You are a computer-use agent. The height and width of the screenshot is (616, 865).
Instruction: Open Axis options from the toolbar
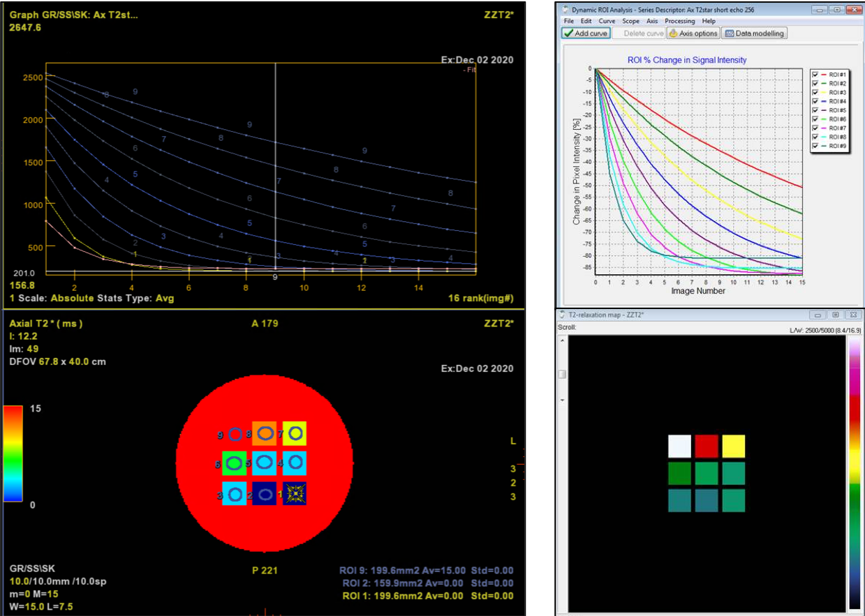(693, 33)
